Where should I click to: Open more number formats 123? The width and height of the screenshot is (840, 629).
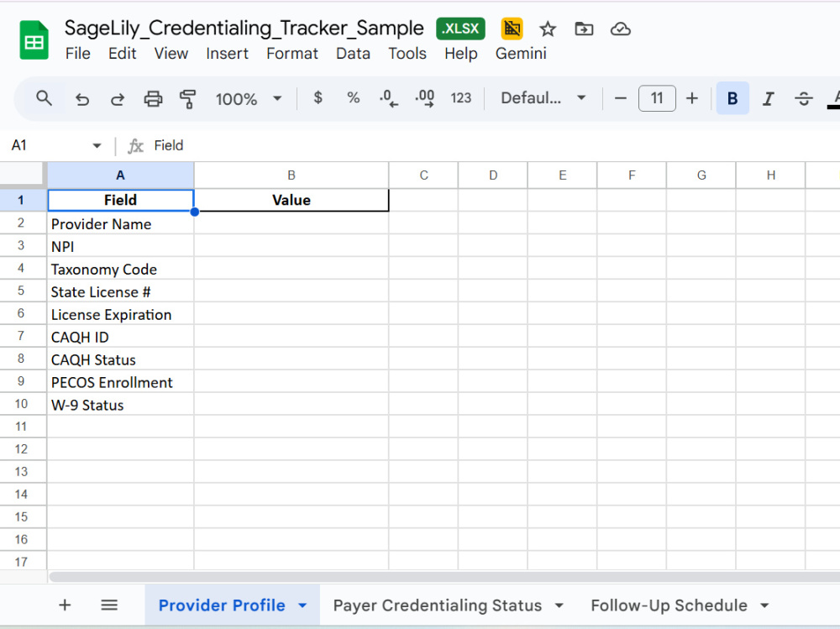click(460, 98)
